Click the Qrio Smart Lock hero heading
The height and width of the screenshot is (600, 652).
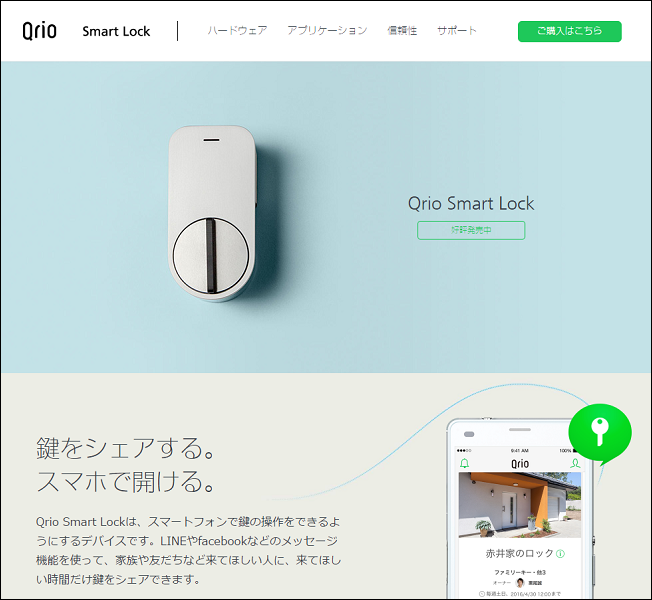(471, 203)
